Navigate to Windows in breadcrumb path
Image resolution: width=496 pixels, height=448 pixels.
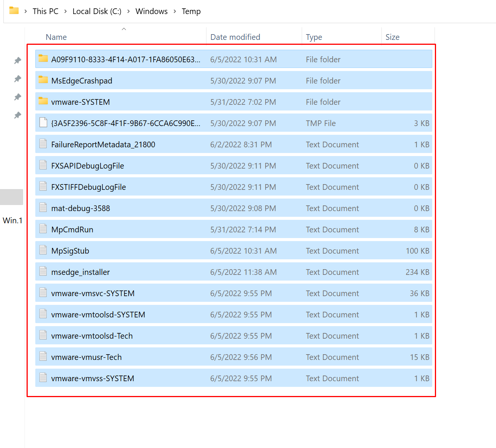[x=151, y=11]
